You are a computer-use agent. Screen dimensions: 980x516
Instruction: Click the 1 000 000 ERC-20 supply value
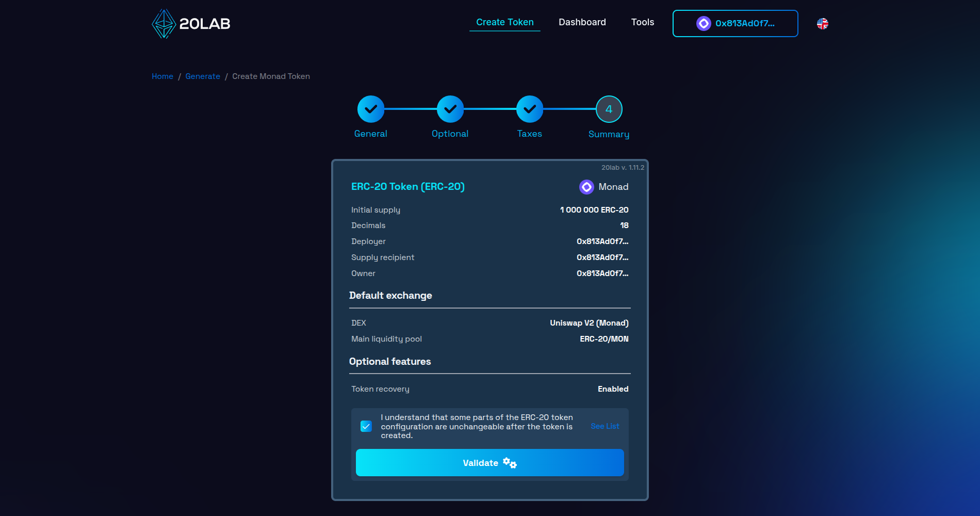pos(594,210)
